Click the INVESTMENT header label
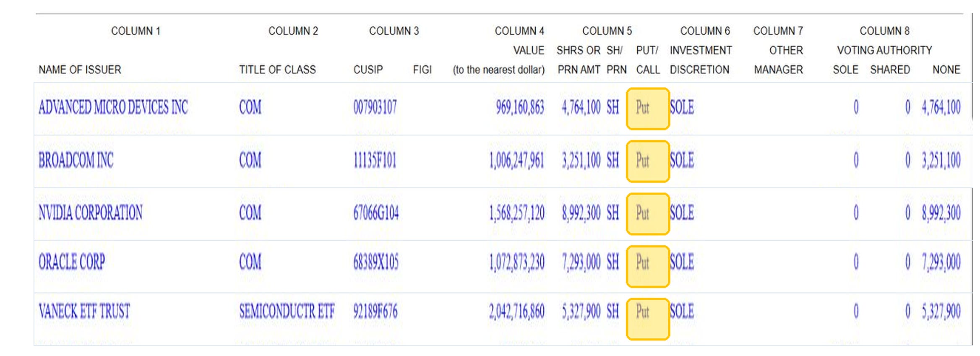The image size is (980, 356). 701,50
